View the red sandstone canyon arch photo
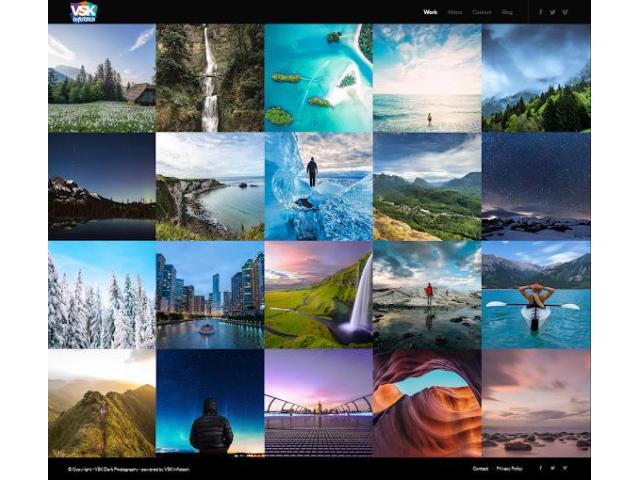Image resolution: width=640 pixels, height=480 pixels. (x=427, y=402)
